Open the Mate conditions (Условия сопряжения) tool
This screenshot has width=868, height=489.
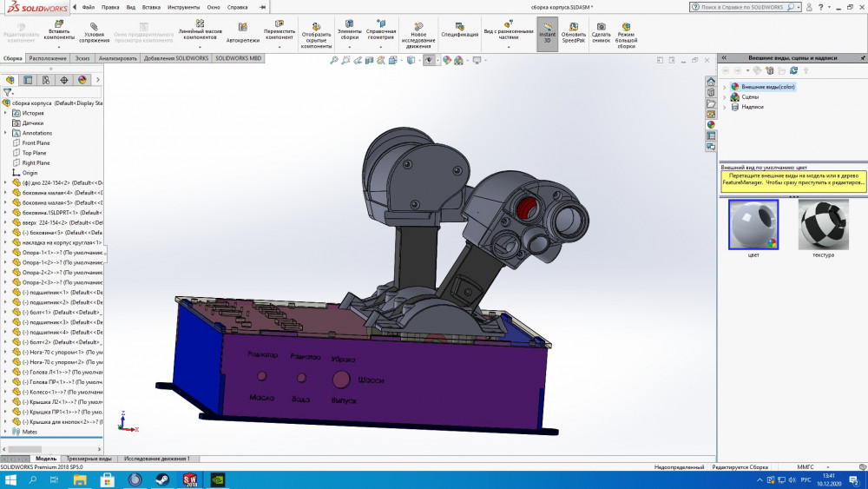coord(95,25)
